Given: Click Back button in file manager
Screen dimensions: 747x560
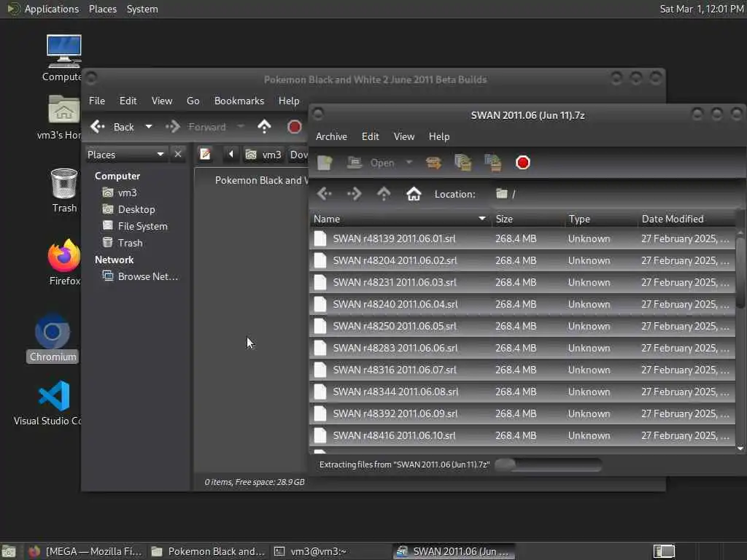Looking at the screenshot, I should click(x=112, y=127).
